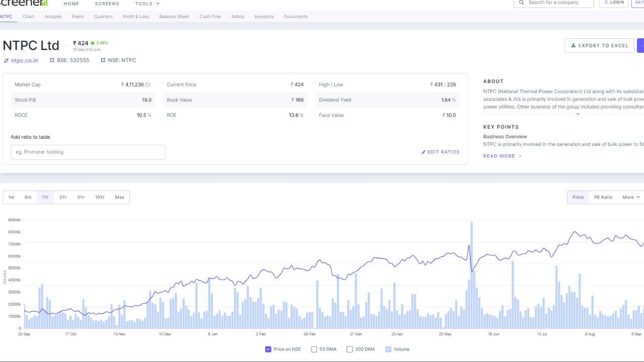The height and width of the screenshot is (362, 644).
Task: Open the More chart options dropdown
Action: click(631, 197)
